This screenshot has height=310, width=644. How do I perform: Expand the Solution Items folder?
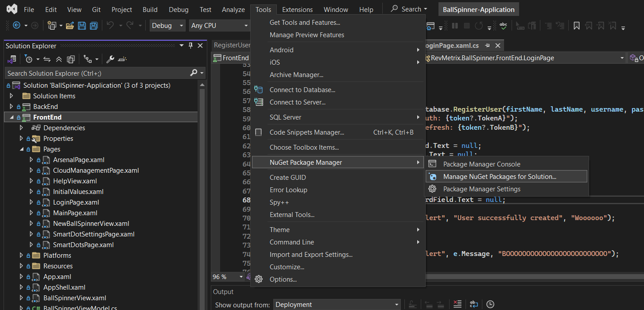point(12,96)
